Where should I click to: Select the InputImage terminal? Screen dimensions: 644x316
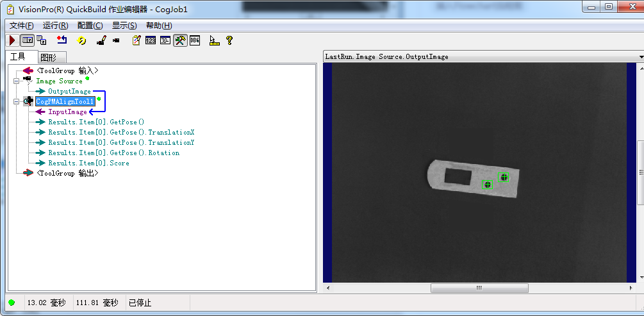pos(68,112)
